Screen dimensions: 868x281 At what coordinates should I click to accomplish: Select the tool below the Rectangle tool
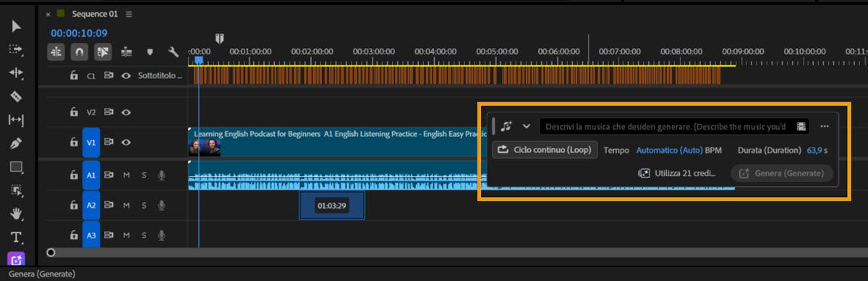(16, 190)
